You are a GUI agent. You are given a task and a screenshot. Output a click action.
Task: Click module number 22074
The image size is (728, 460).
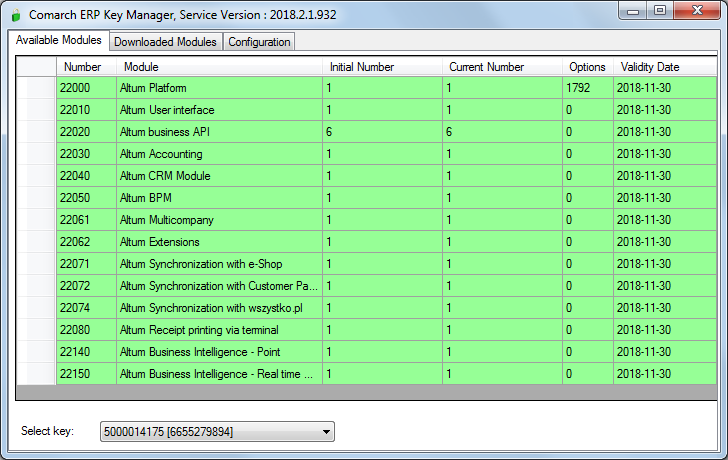coord(86,308)
